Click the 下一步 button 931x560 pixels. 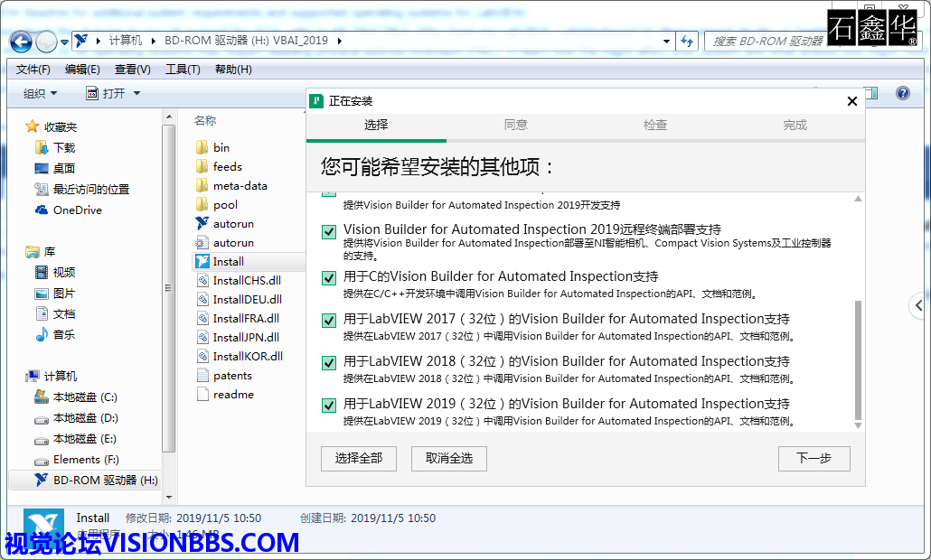814,459
